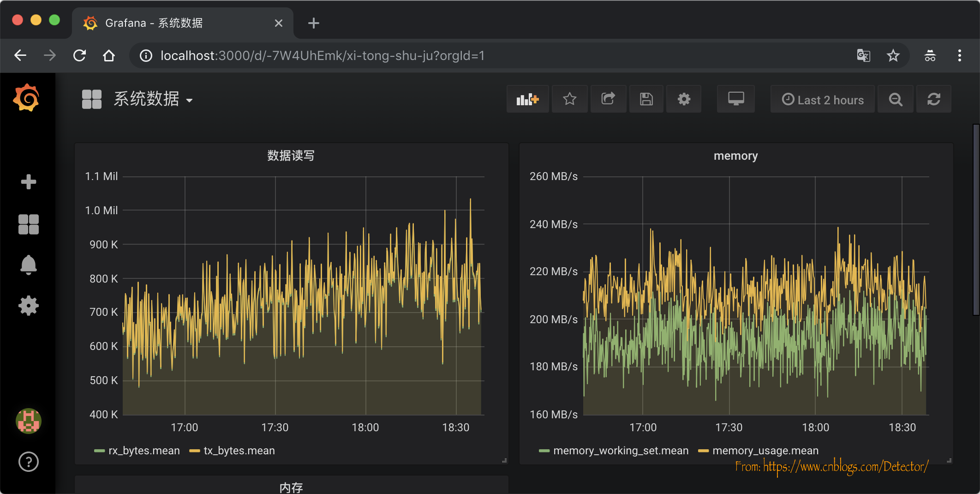Open the Help question mark icon

pos(29,462)
